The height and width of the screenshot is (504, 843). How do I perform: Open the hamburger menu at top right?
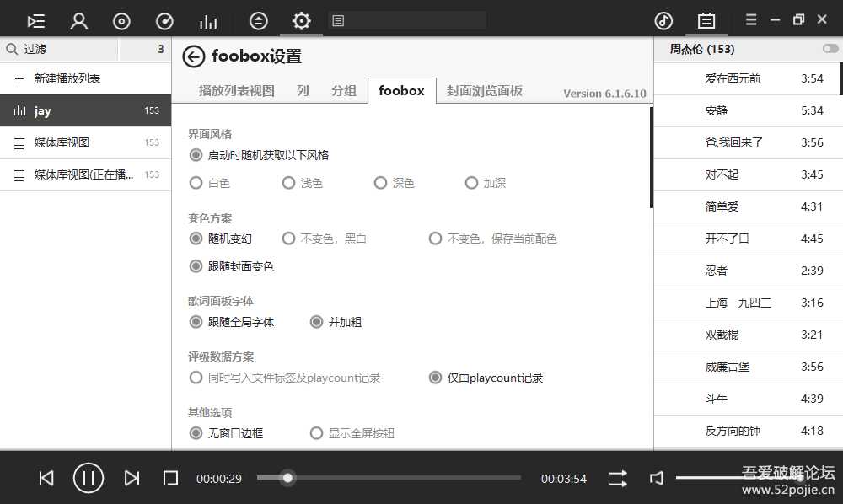point(751,18)
